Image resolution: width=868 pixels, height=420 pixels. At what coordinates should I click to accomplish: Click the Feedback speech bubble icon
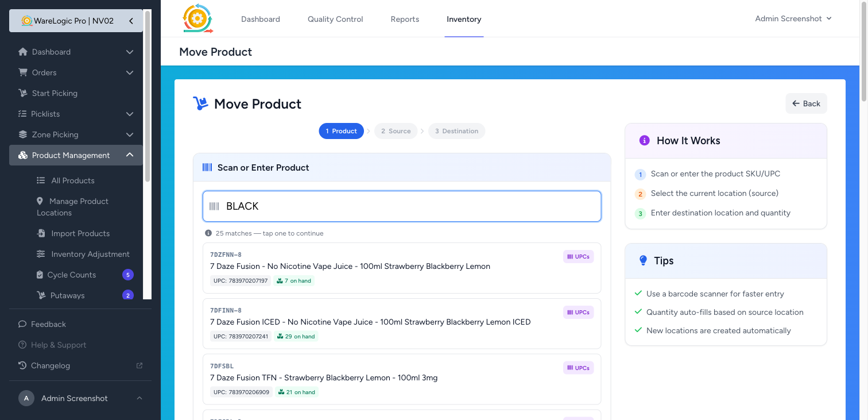(x=22, y=324)
